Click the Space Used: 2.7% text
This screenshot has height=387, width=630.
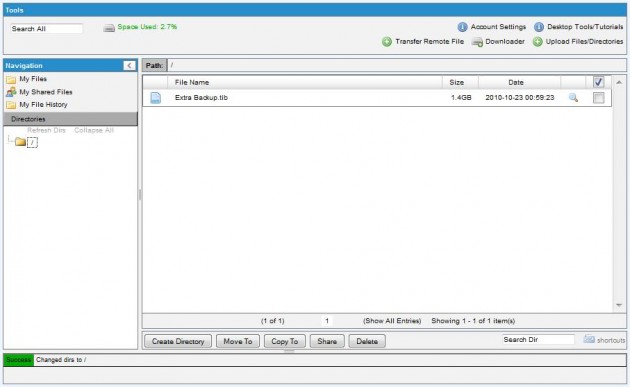coord(147,27)
